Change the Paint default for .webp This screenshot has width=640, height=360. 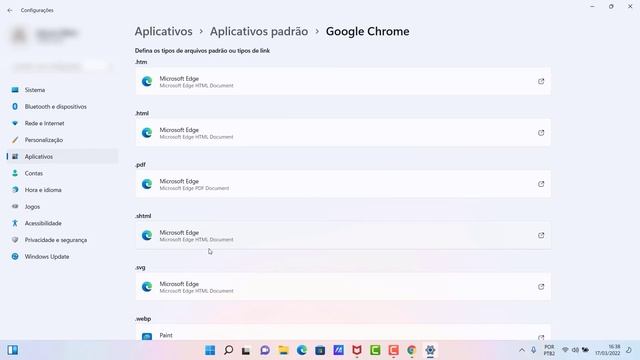pyautogui.click(x=343, y=333)
